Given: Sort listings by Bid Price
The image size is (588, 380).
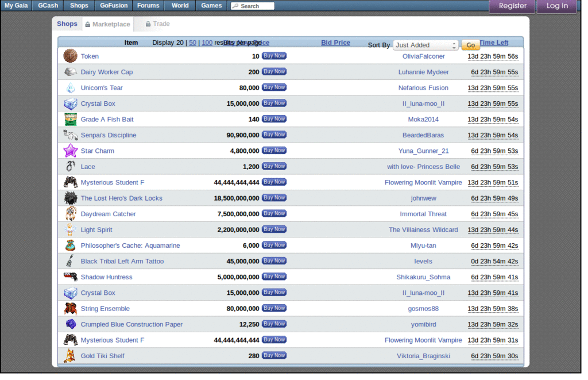Looking at the screenshot, I should 335,43.
